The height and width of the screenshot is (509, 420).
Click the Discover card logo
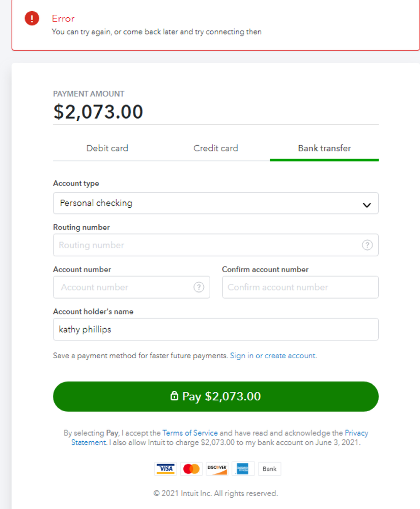(x=217, y=469)
